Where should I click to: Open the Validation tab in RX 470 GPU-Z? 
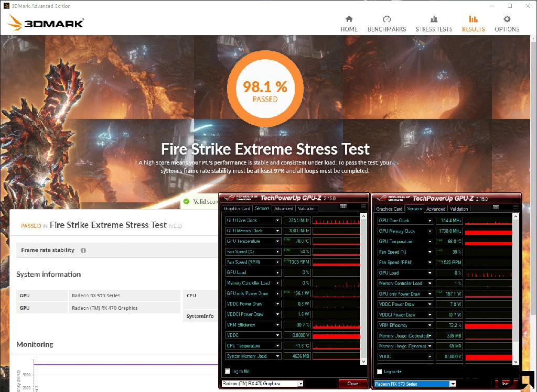pyautogui.click(x=306, y=209)
